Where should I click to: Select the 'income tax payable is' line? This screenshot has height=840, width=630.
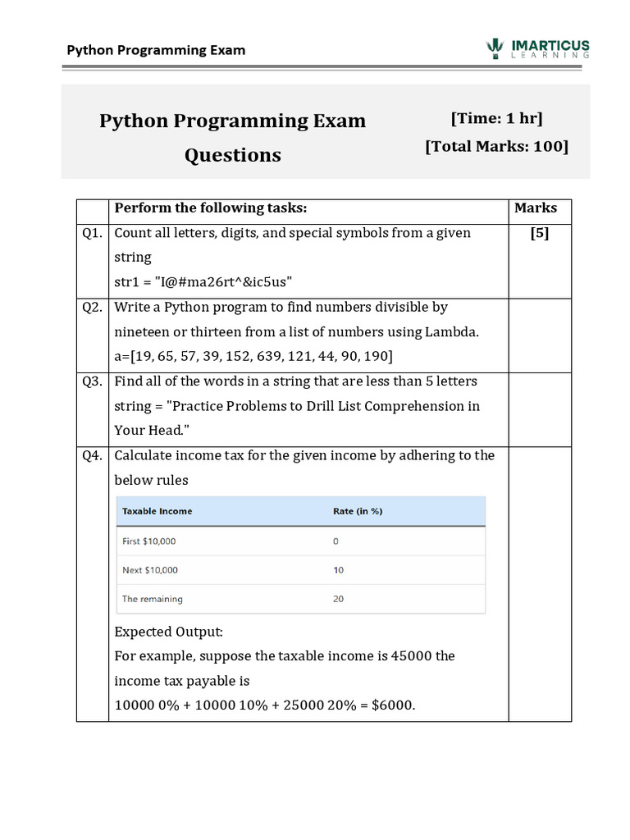(181, 681)
